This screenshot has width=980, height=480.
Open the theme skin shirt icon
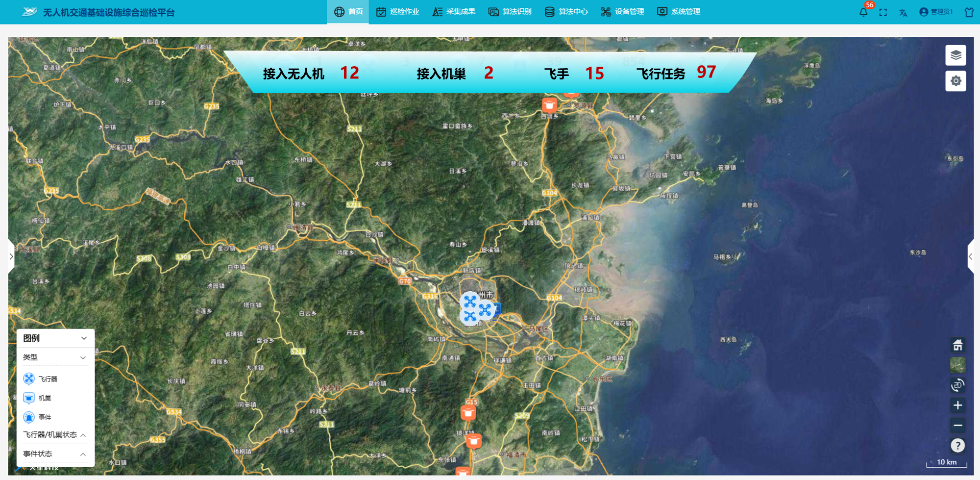(x=969, y=12)
